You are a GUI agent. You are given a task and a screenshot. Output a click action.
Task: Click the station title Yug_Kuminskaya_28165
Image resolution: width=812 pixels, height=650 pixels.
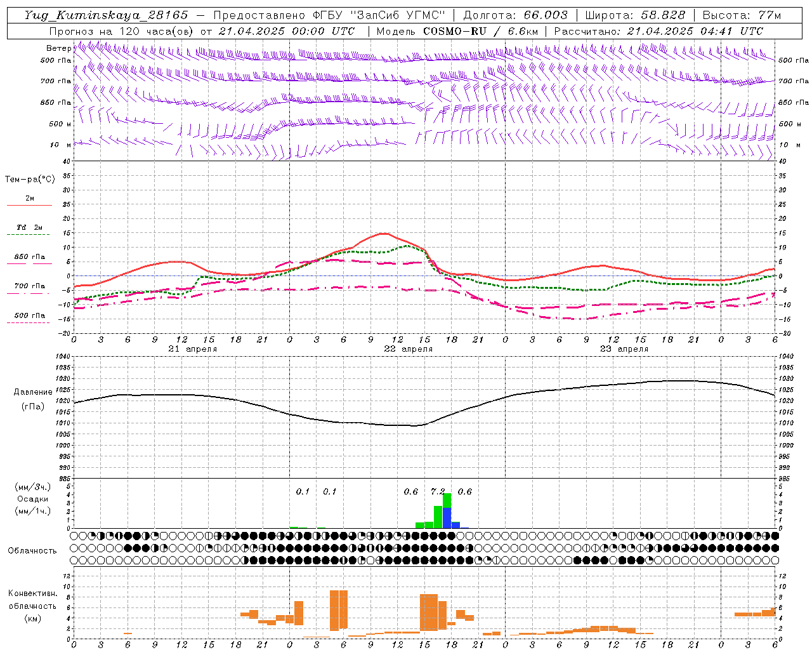point(106,15)
